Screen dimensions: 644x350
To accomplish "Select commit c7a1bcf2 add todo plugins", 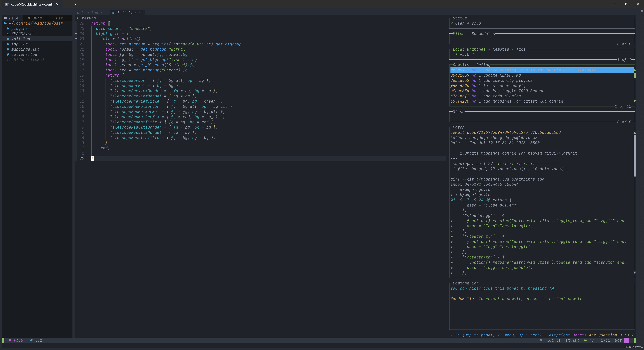I will point(542,96).
